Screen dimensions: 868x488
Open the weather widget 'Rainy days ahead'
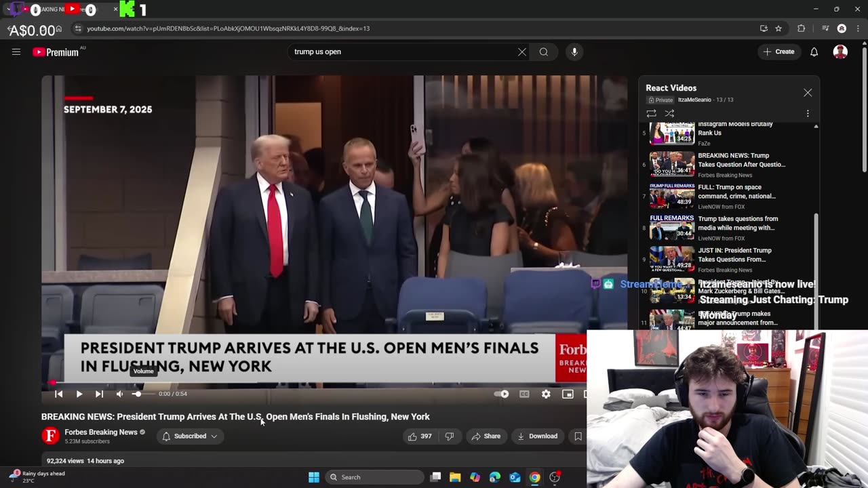(39, 476)
